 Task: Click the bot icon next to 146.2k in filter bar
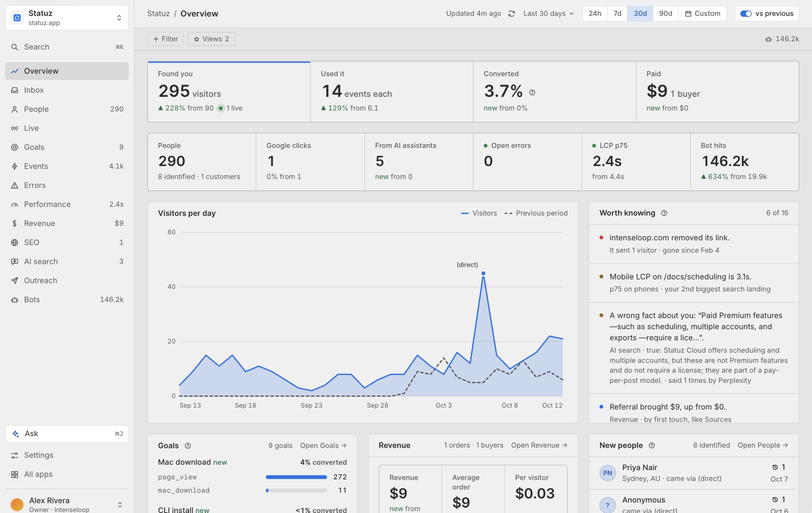[x=768, y=39]
